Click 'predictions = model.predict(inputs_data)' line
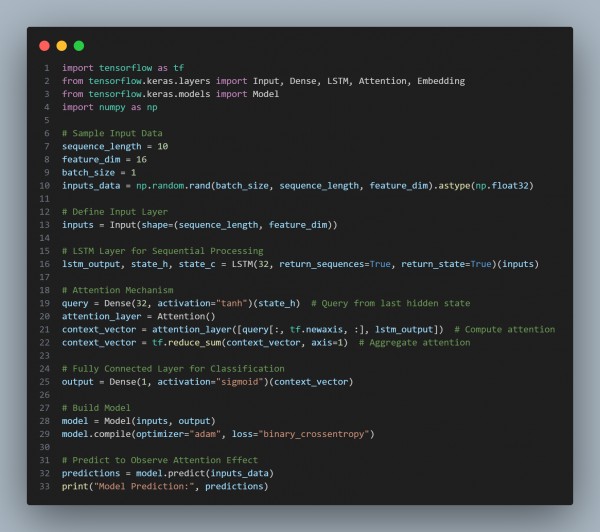Screen dimensions: 600x532 (x=168, y=473)
